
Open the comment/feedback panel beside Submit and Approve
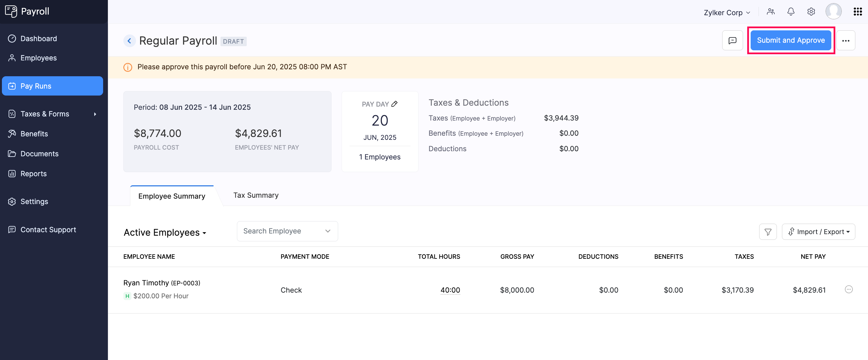(732, 40)
